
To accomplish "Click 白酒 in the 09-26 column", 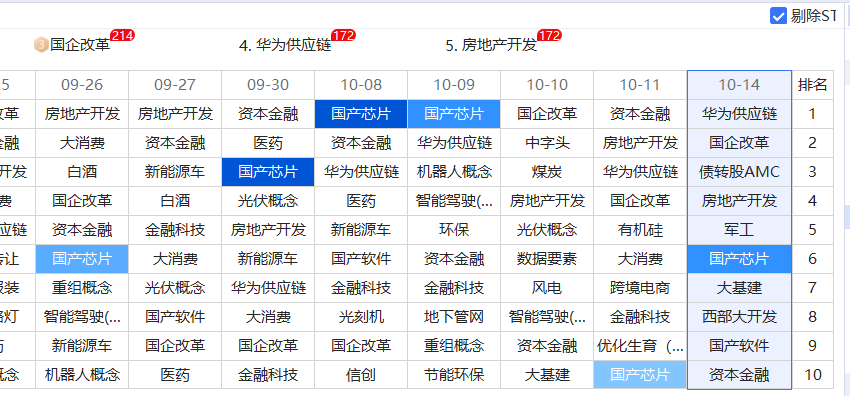I will click(x=82, y=172).
